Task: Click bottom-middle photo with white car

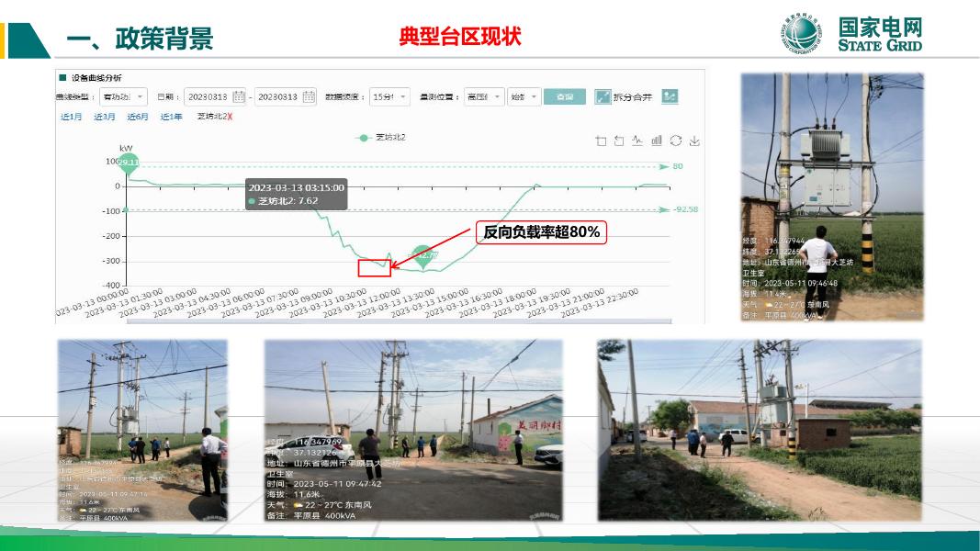Action: (413, 431)
